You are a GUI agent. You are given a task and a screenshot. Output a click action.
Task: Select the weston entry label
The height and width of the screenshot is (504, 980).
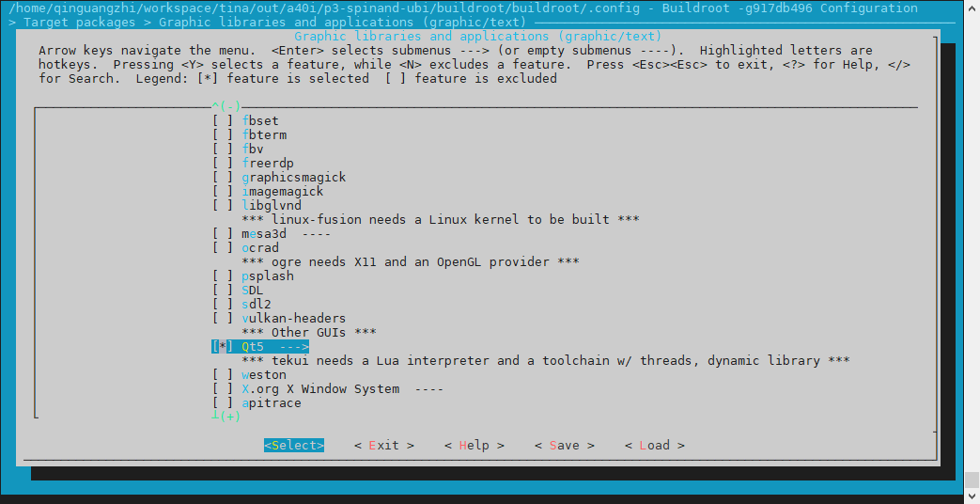(x=264, y=374)
